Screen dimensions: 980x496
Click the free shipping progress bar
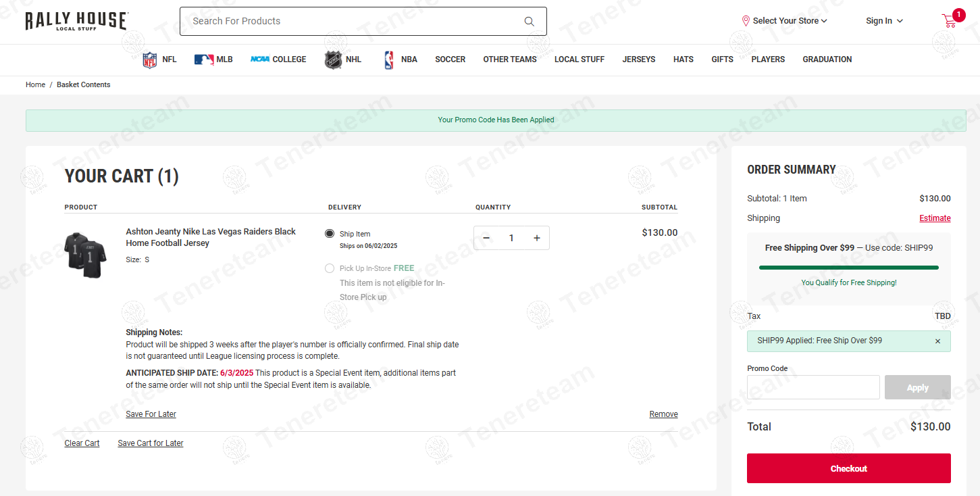tap(848, 268)
